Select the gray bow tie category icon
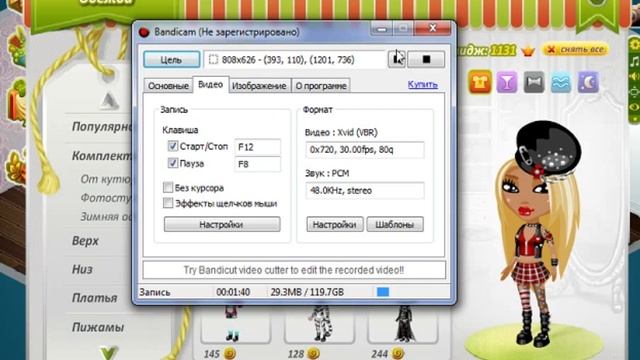 click(534, 82)
